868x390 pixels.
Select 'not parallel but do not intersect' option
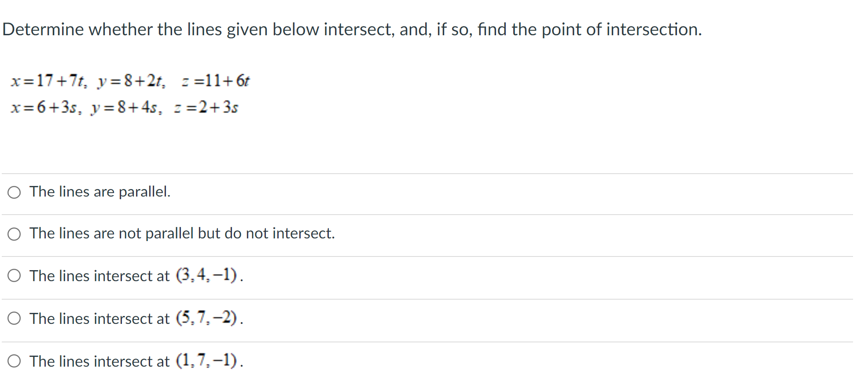point(15,234)
